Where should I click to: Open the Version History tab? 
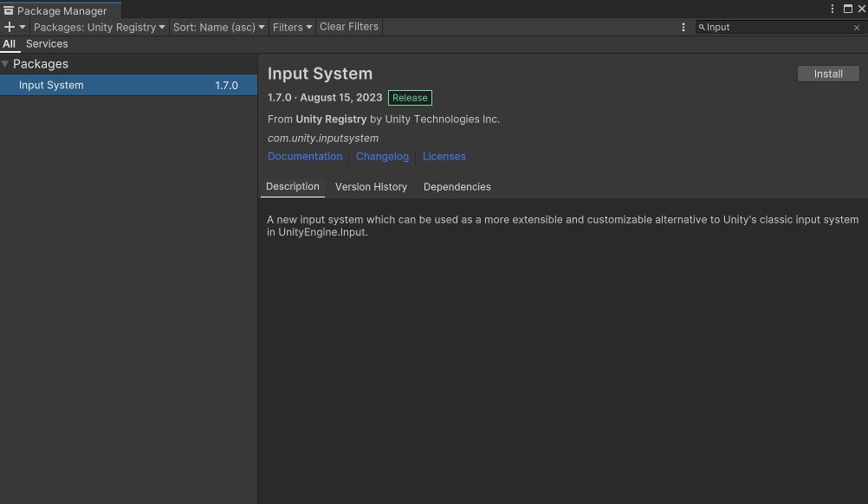(x=371, y=187)
